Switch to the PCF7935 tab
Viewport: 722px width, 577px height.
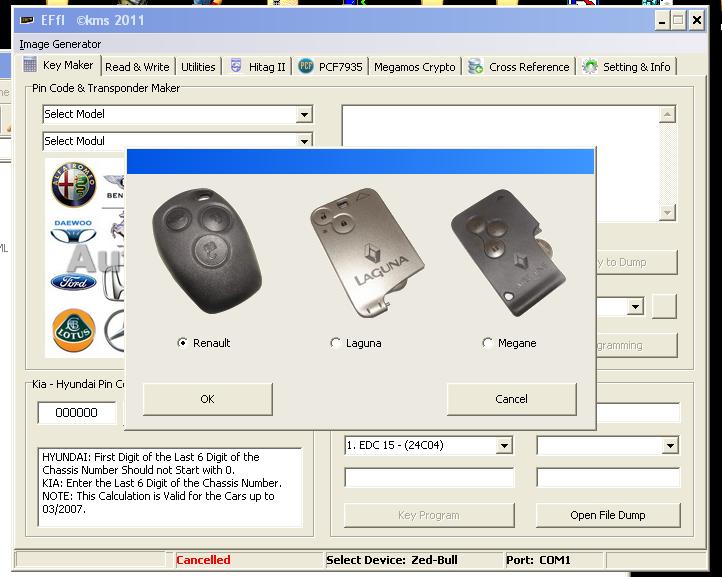point(331,67)
